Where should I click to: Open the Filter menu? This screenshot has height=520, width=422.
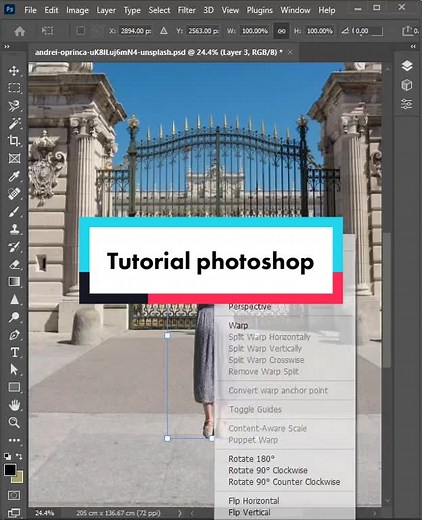[x=186, y=10]
